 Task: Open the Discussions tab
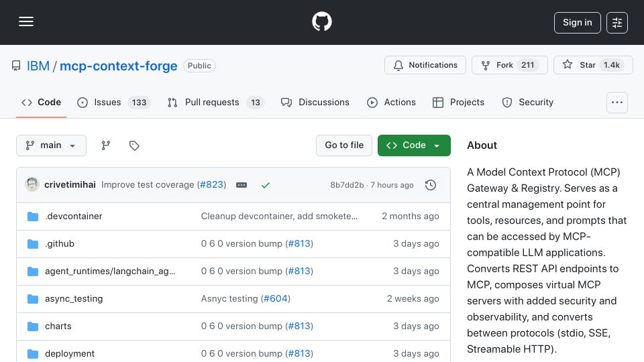pos(315,102)
